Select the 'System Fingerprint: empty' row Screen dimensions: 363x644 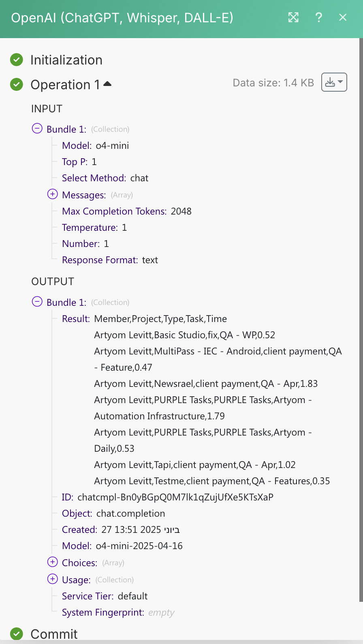tap(118, 612)
